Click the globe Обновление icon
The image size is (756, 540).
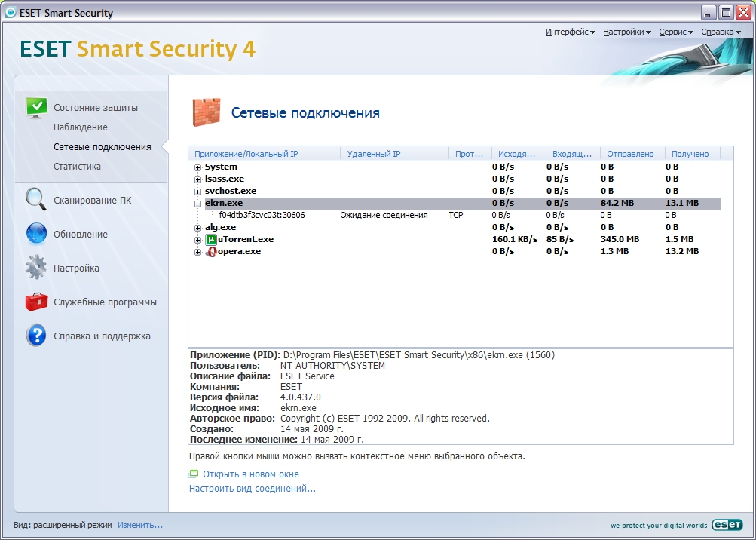point(36,235)
